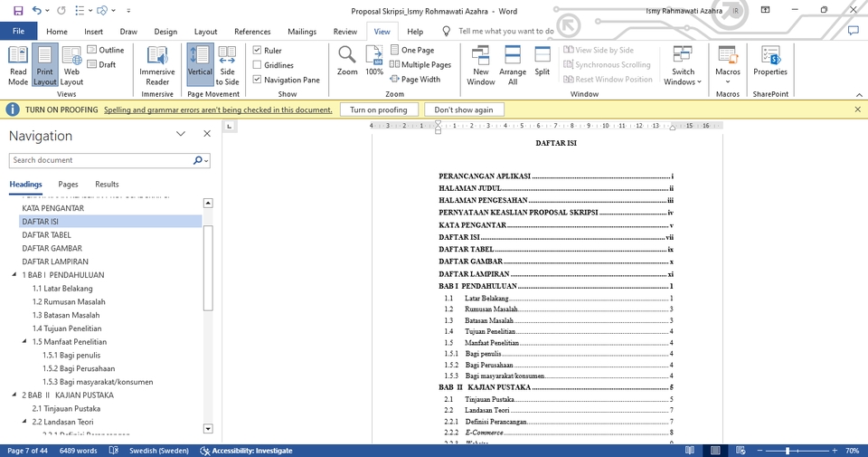The height and width of the screenshot is (457, 868).
Task: Show Multiple Pages view
Action: [x=420, y=64]
